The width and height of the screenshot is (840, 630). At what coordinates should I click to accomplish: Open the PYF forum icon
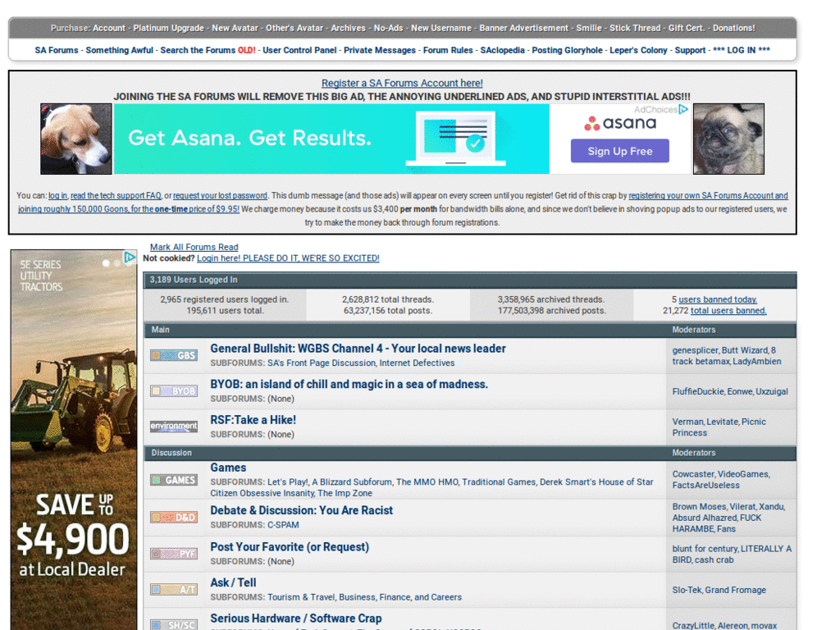point(174,554)
